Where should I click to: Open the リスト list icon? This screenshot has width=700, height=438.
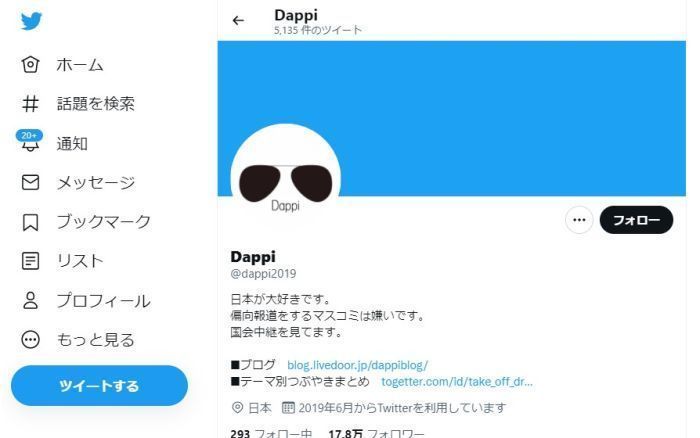pyautogui.click(x=30, y=261)
